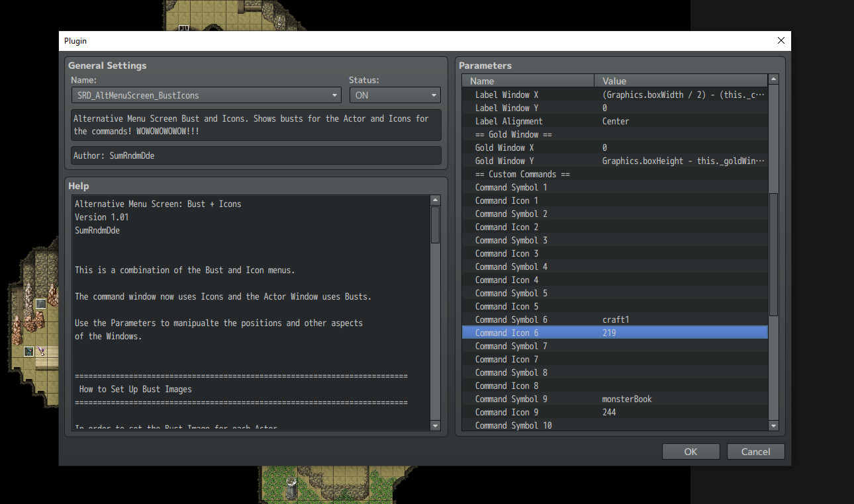Select the Command Symbol 6 row
The height and width of the screenshot is (504, 854).
615,319
